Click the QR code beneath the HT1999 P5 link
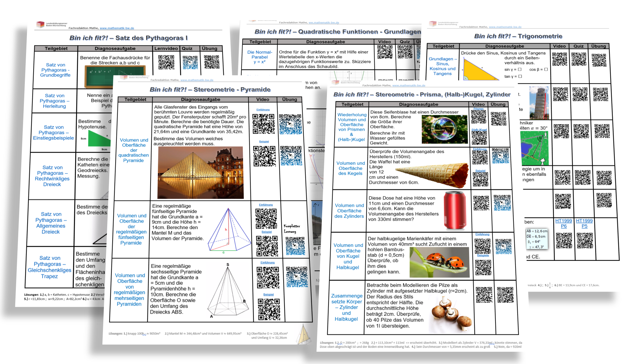Screen dimensions: 635x364 [585, 240]
